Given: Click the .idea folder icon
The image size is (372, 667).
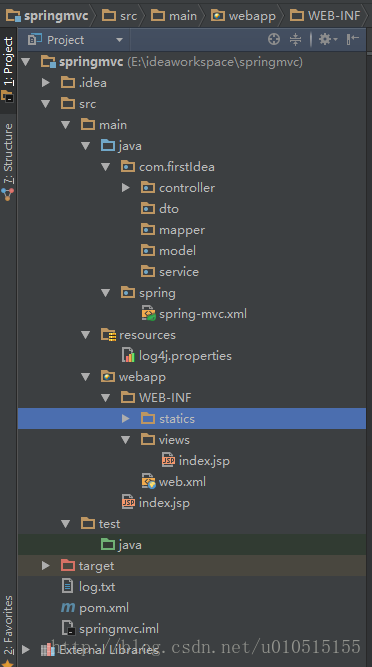Looking at the screenshot, I should click(x=68, y=83).
